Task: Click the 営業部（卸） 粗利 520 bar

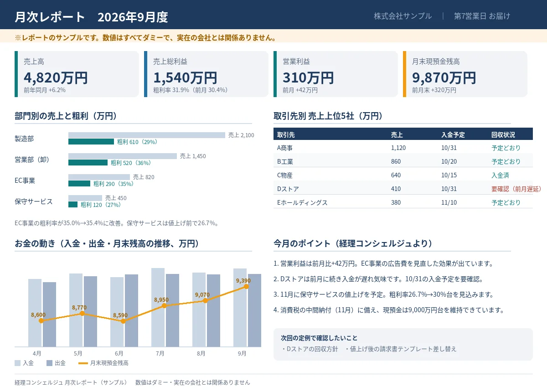Action: click(x=88, y=163)
